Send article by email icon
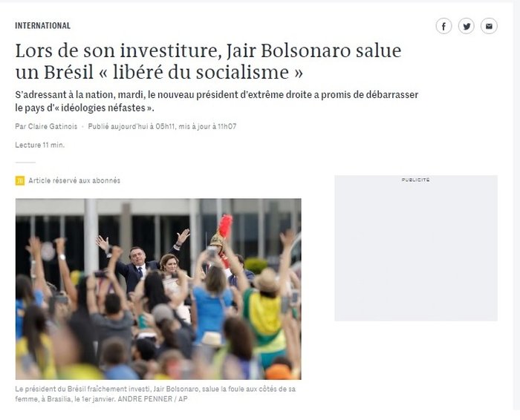The width and height of the screenshot is (520, 420). (x=489, y=26)
